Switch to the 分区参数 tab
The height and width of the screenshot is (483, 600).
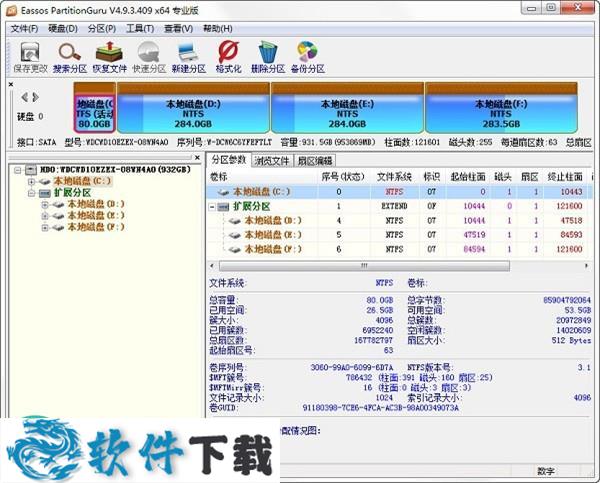(x=228, y=160)
